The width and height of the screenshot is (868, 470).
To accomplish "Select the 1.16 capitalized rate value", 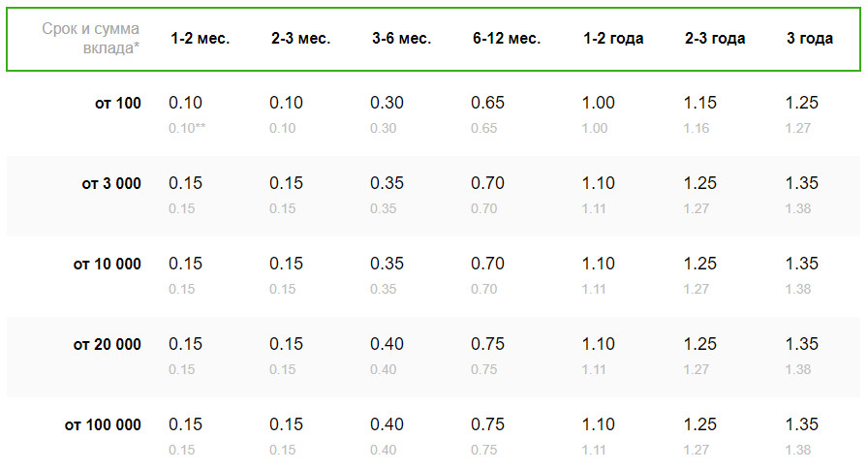I will [x=697, y=128].
